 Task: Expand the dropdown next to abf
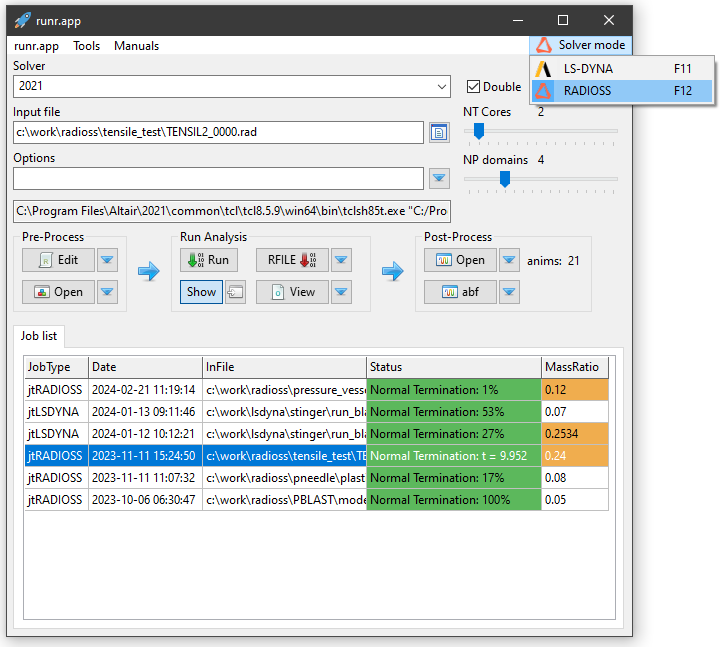click(509, 292)
